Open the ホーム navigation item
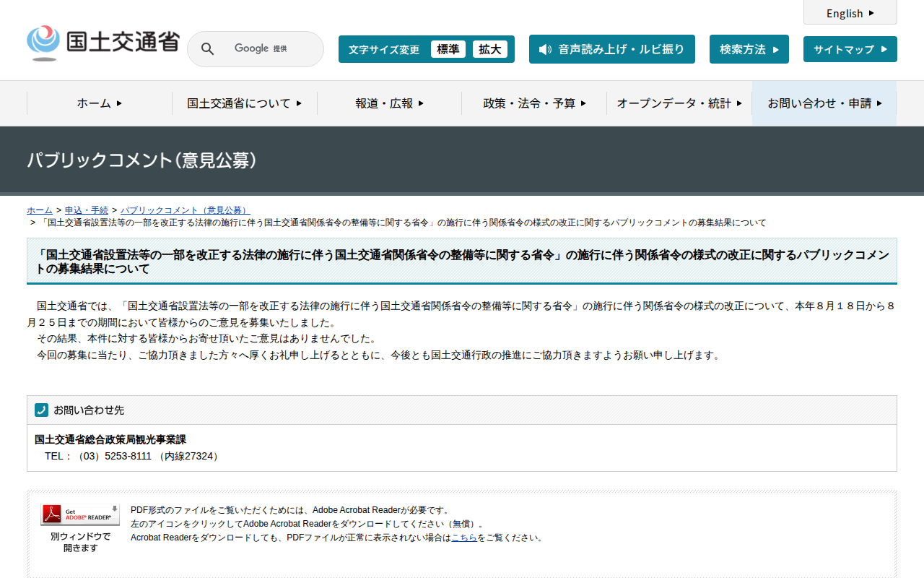Image resolution: width=924 pixels, height=578 pixels. pos(99,103)
